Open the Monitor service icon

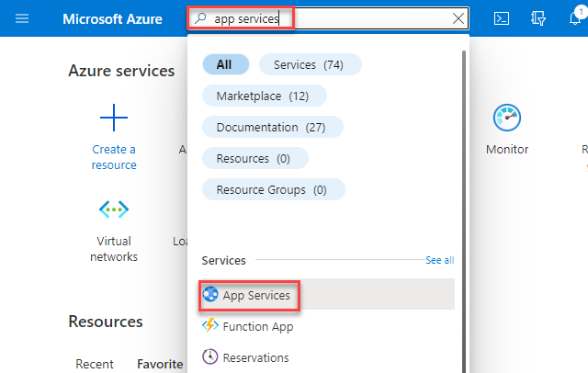(x=507, y=119)
